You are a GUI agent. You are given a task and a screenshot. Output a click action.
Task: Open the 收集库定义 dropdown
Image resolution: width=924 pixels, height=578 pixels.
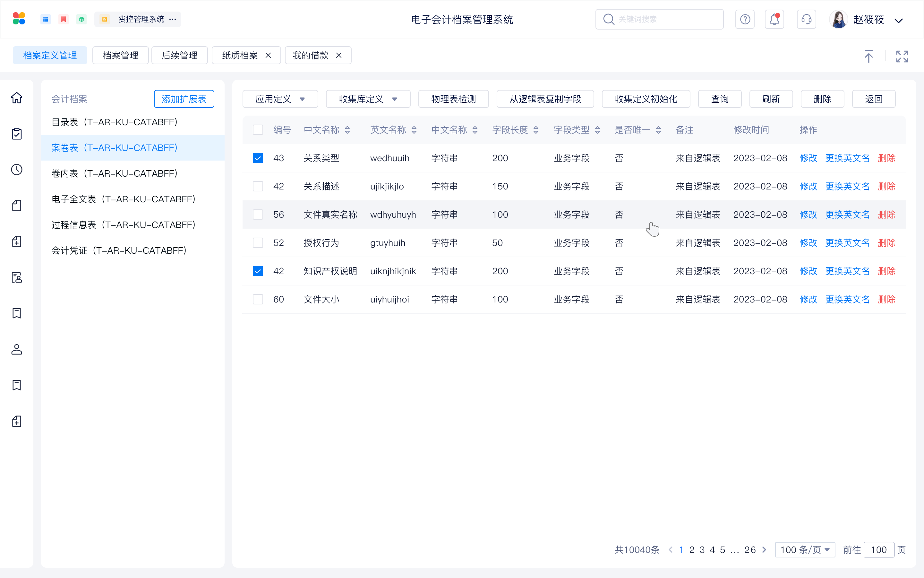click(368, 99)
